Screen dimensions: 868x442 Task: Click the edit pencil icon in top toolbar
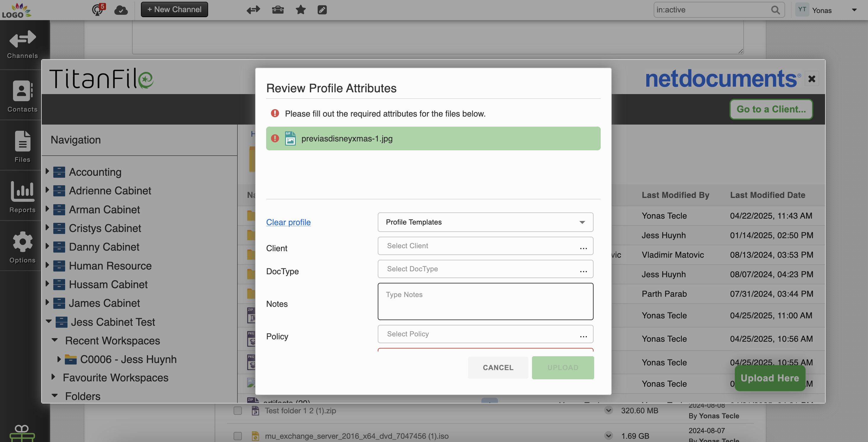click(322, 10)
